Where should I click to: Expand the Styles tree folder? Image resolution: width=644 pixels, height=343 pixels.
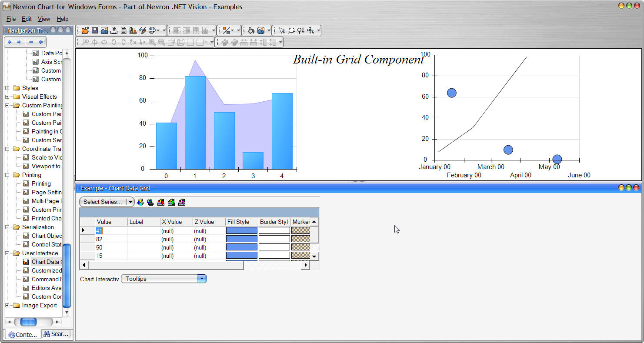(x=6, y=88)
